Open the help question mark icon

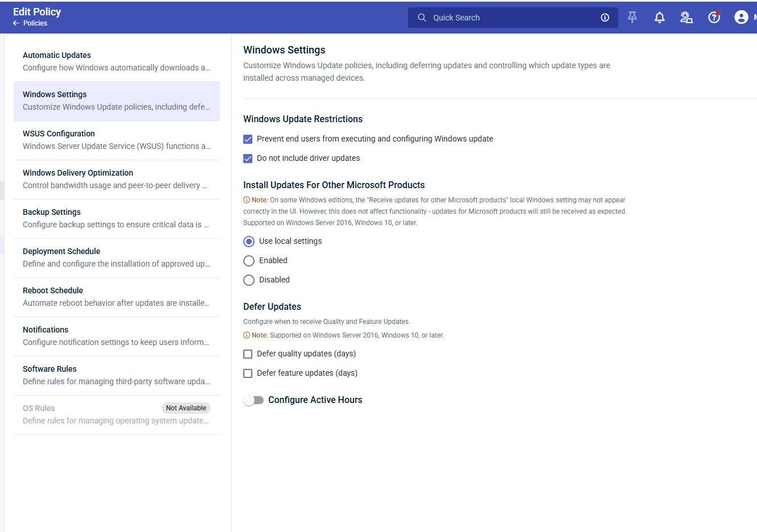(714, 18)
